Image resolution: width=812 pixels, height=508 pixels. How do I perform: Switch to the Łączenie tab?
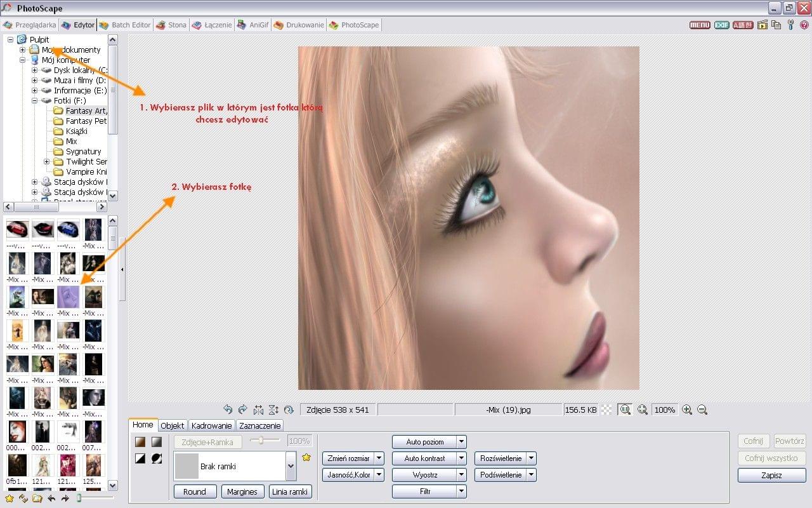212,25
